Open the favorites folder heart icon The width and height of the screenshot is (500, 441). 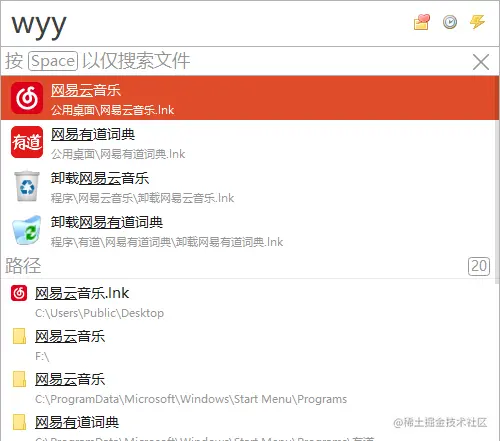click(422, 23)
